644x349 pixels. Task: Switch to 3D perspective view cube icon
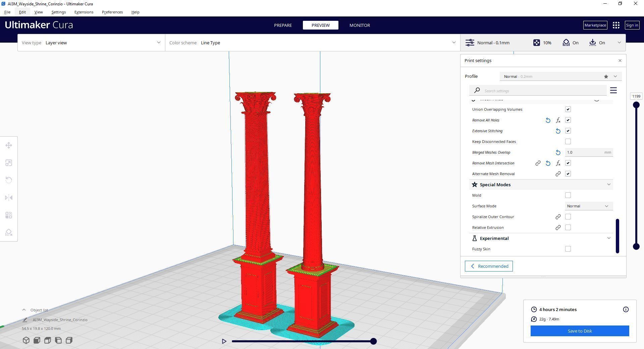26,340
